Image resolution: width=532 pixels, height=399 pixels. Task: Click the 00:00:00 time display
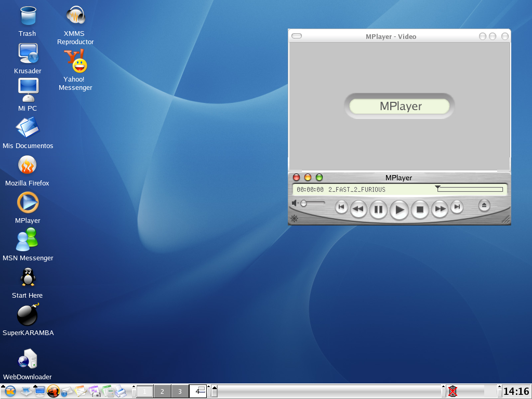point(310,190)
